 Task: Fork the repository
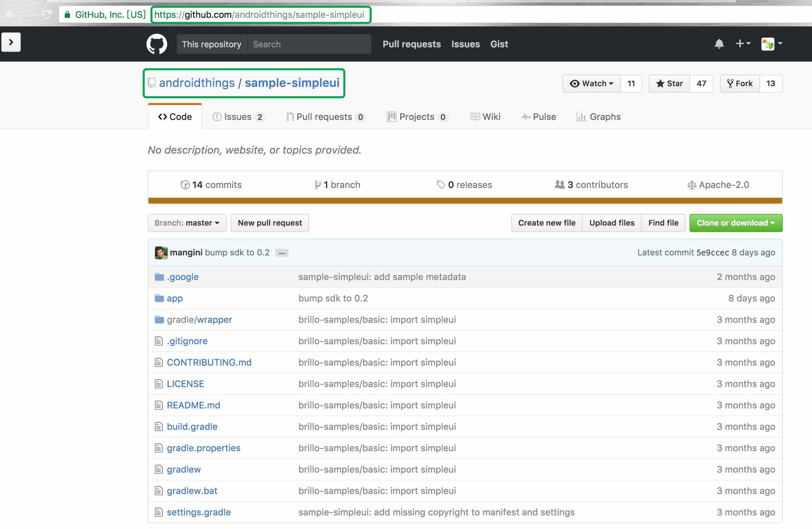(740, 84)
